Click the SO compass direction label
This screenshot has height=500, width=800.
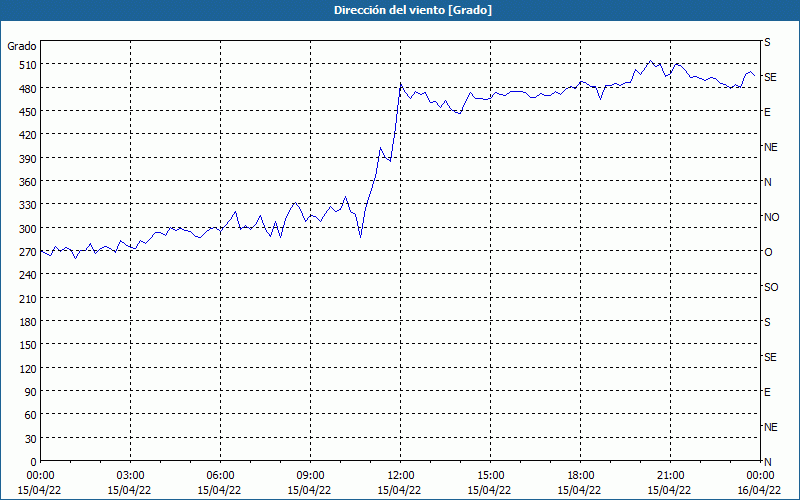[x=771, y=287]
